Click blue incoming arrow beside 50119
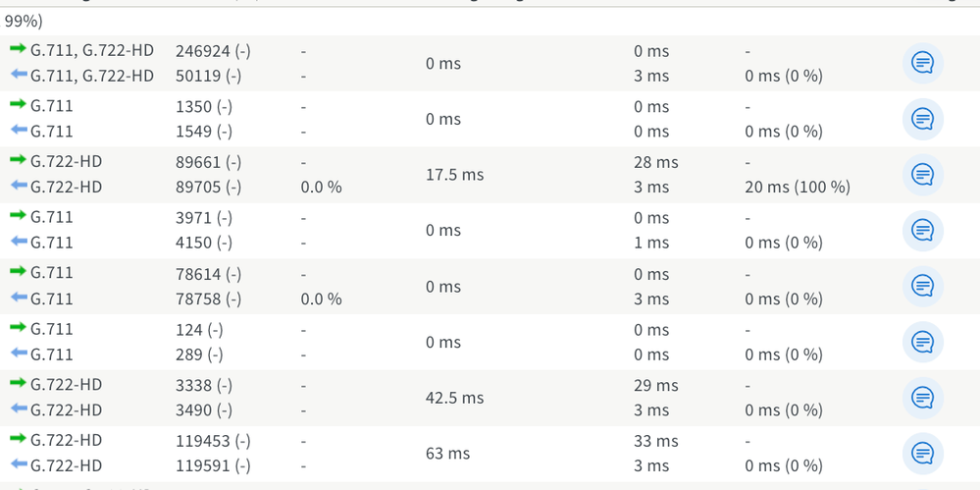The image size is (980, 490). [18, 75]
